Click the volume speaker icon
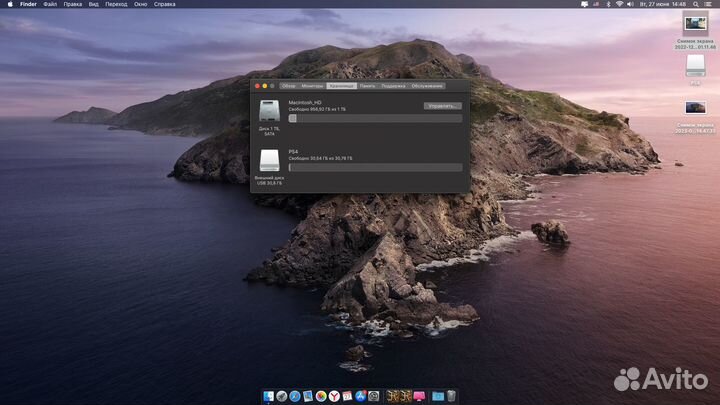The width and height of the screenshot is (720, 405). [x=630, y=4]
